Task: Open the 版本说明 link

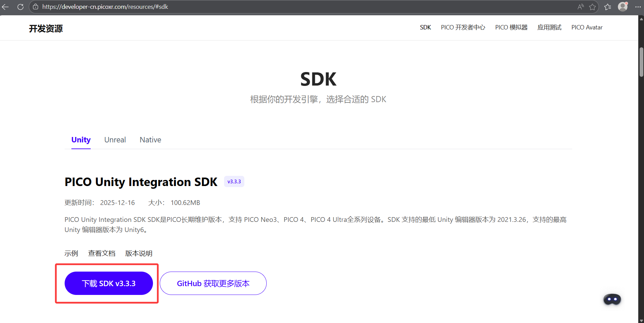Action: [x=139, y=253]
